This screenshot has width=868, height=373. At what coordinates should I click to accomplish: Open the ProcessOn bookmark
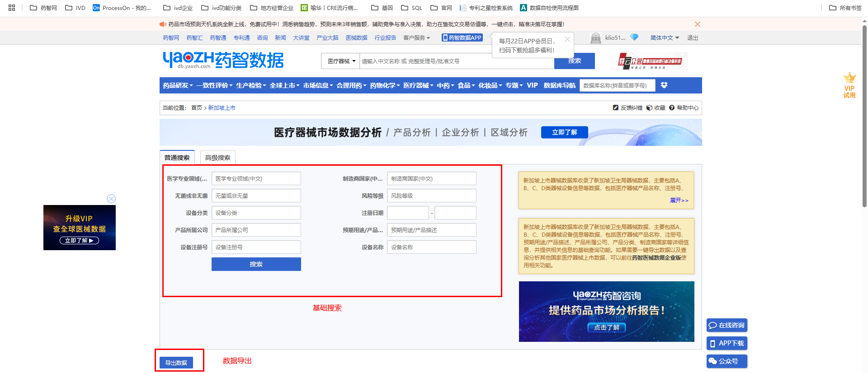click(x=122, y=8)
